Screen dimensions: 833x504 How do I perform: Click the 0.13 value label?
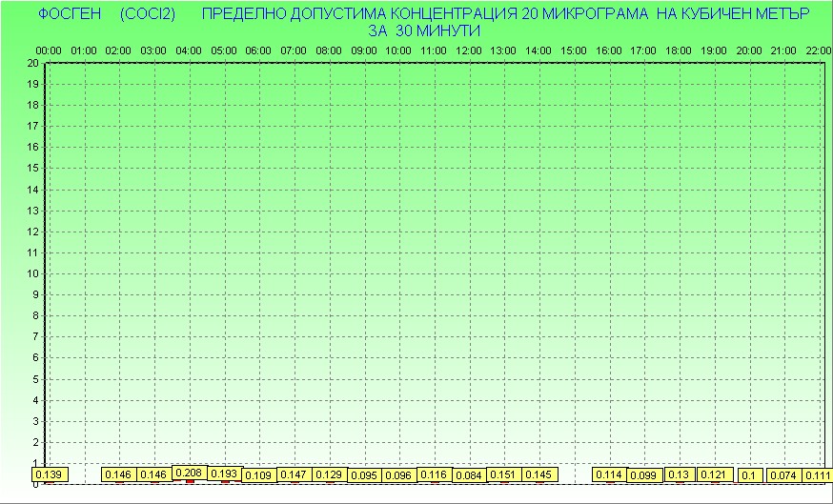(679, 474)
